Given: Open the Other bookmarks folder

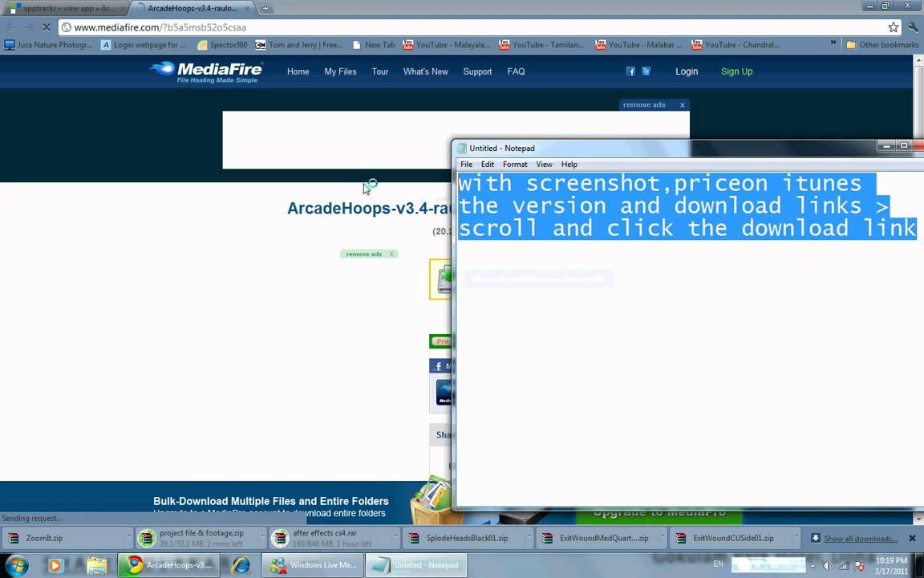Looking at the screenshot, I should coord(882,45).
